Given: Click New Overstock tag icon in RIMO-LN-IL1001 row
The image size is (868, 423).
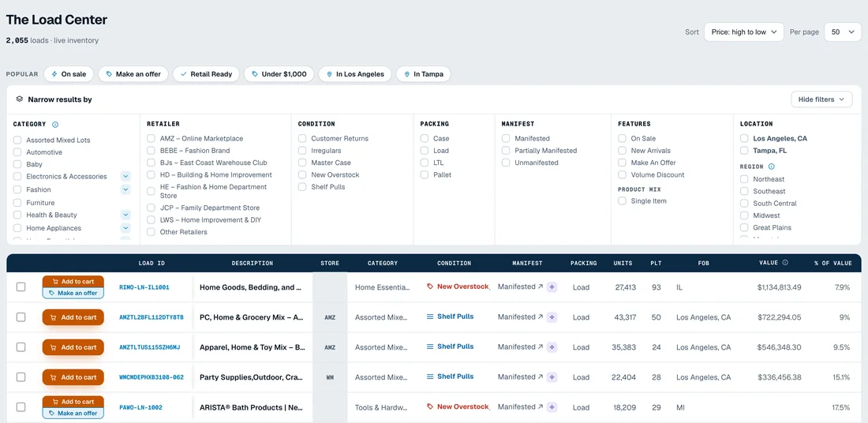Looking at the screenshot, I should (x=430, y=286).
